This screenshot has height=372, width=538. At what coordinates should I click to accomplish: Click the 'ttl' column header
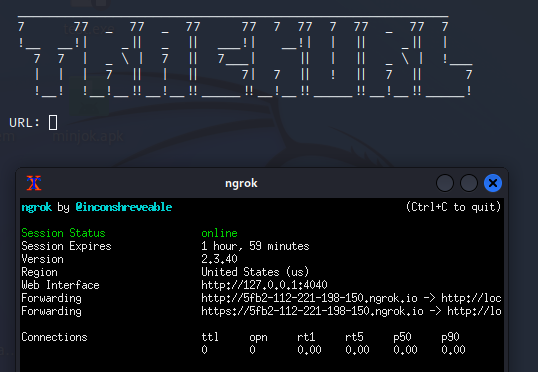pyautogui.click(x=210, y=337)
